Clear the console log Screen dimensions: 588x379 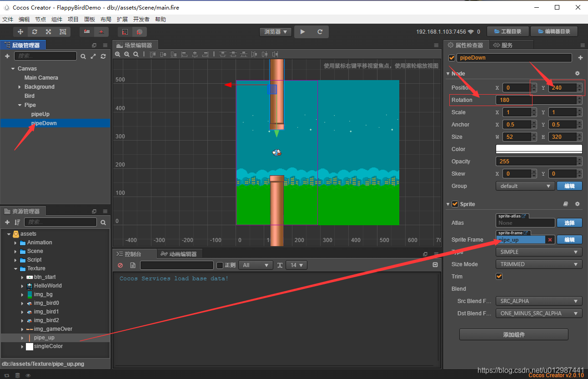120,265
